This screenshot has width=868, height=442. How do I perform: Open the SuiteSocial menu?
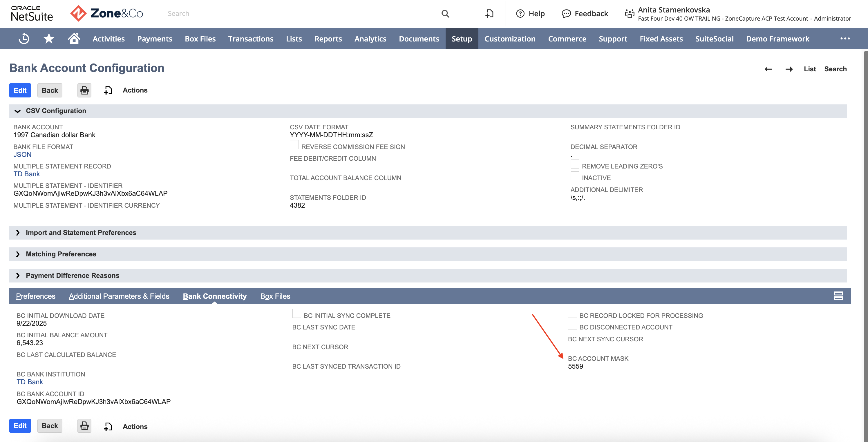click(714, 39)
